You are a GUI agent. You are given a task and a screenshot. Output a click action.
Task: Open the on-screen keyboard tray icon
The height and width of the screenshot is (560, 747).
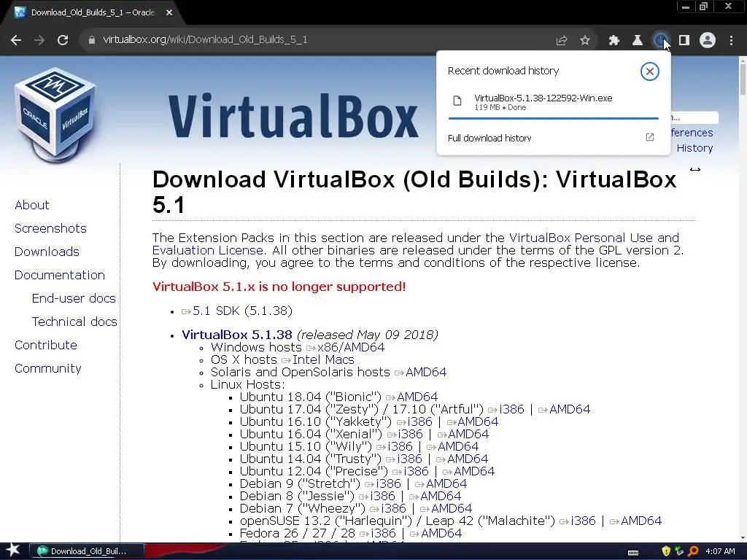pyautogui.click(x=633, y=552)
